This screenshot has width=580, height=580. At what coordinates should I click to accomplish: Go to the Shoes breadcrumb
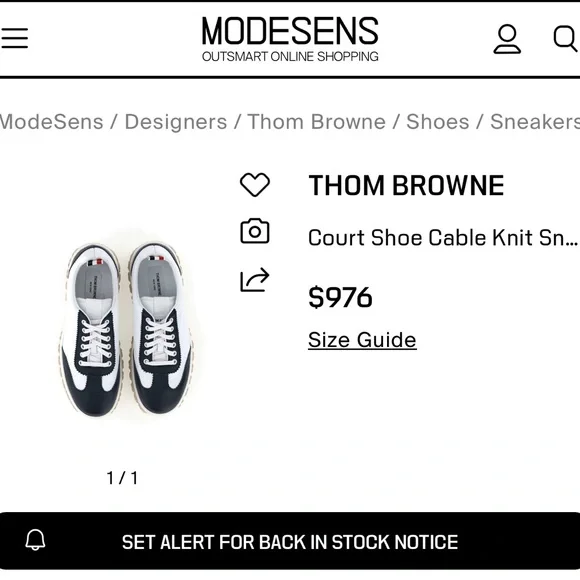pos(438,122)
